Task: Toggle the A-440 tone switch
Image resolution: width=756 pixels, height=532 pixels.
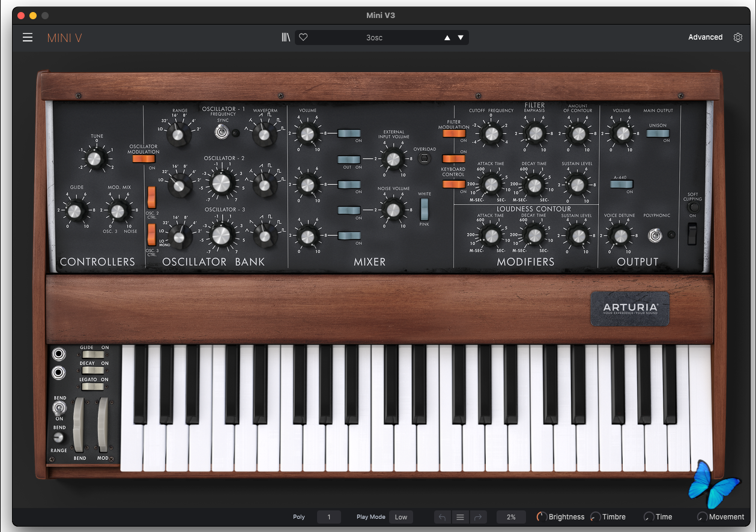Action: pos(621,184)
